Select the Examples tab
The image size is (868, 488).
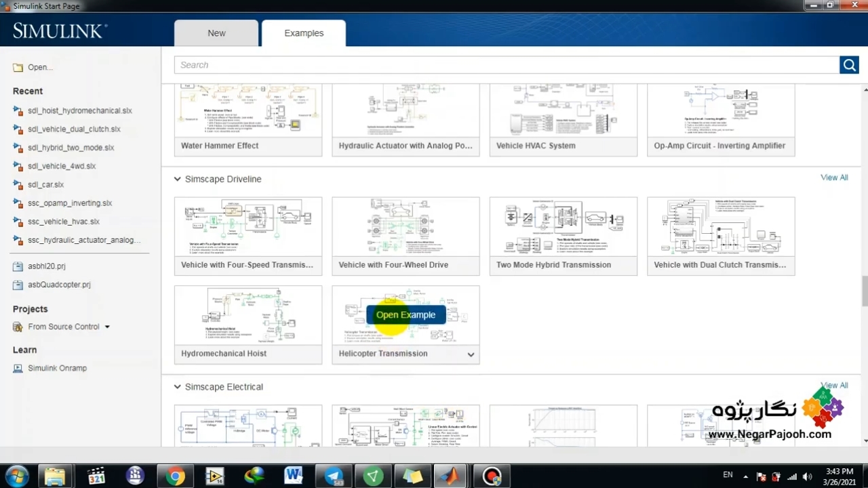click(x=304, y=33)
